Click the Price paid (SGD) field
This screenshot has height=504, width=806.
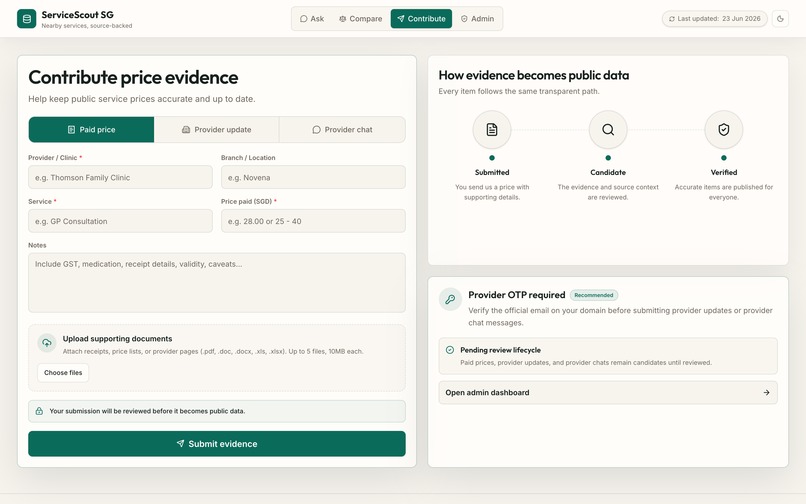(x=313, y=221)
